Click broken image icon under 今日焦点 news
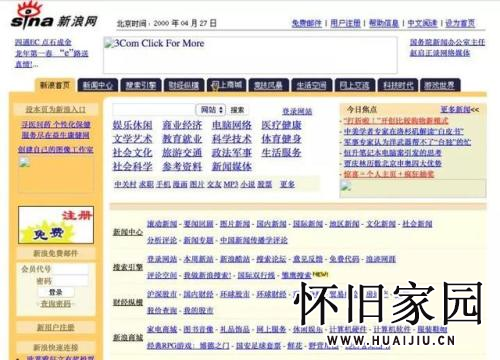 (x=346, y=186)
